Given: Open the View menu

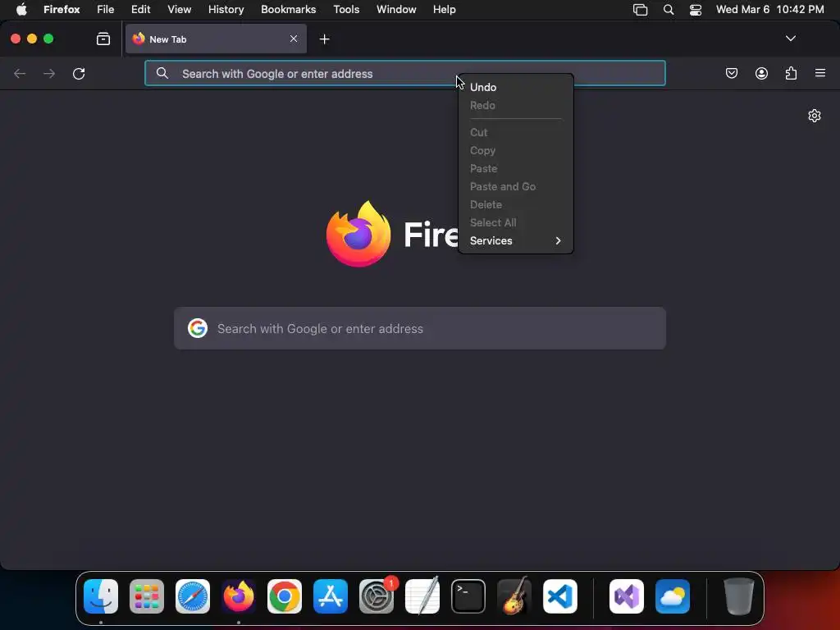Looking at the screenshot, I should click(x=179, y=10).
